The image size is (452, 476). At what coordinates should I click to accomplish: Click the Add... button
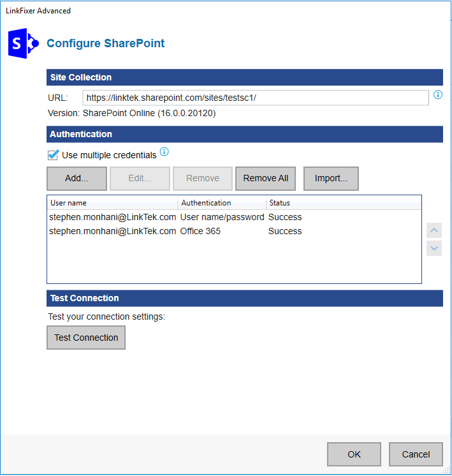[x=77, y=178]
